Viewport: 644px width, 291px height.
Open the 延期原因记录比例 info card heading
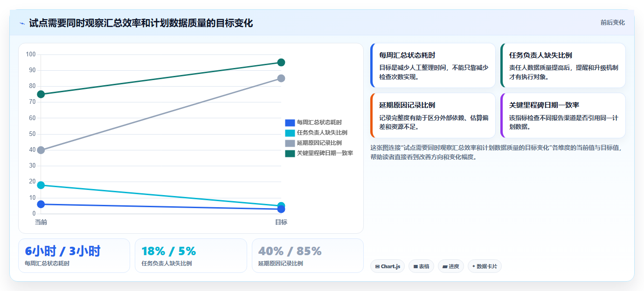[x=408, y=105]
